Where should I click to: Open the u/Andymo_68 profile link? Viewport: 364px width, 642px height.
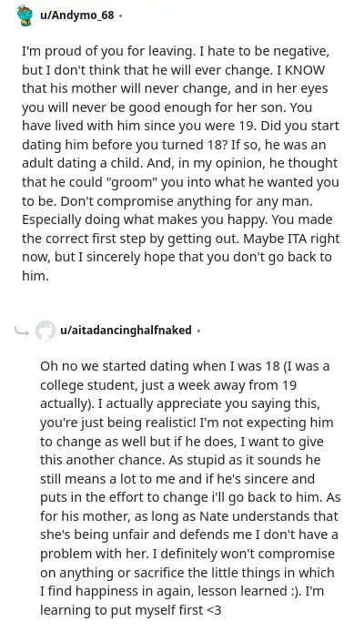[76, 16]
